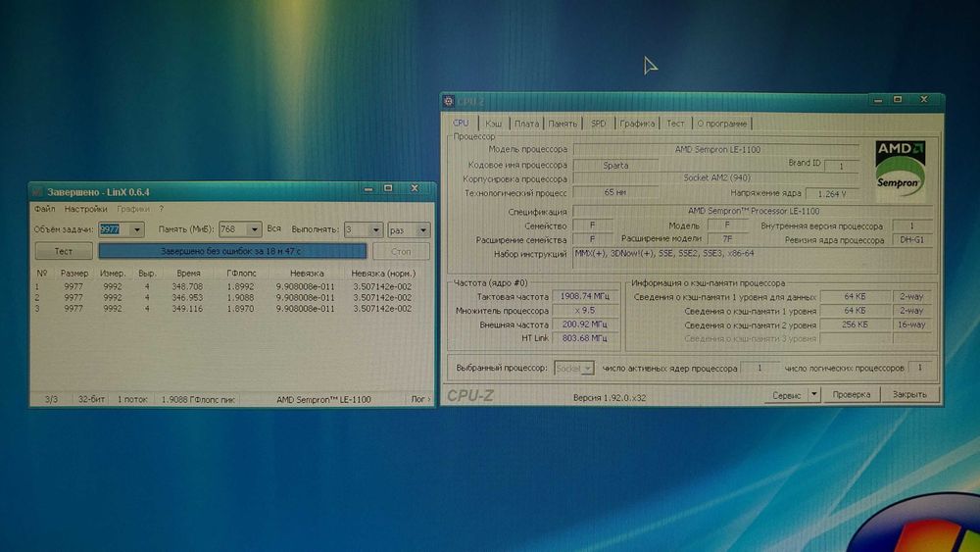The image size is (980, 552).
Task: Click AMD Sempron LE-1100 in LinX status bar
Action: pos(323,399)
